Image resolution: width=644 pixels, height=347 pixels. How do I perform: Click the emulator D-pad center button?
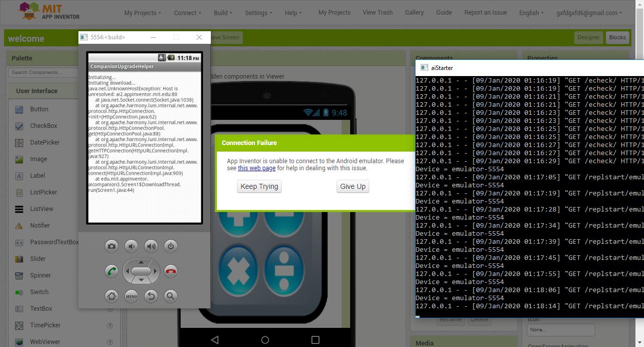[x=141, y=271]
